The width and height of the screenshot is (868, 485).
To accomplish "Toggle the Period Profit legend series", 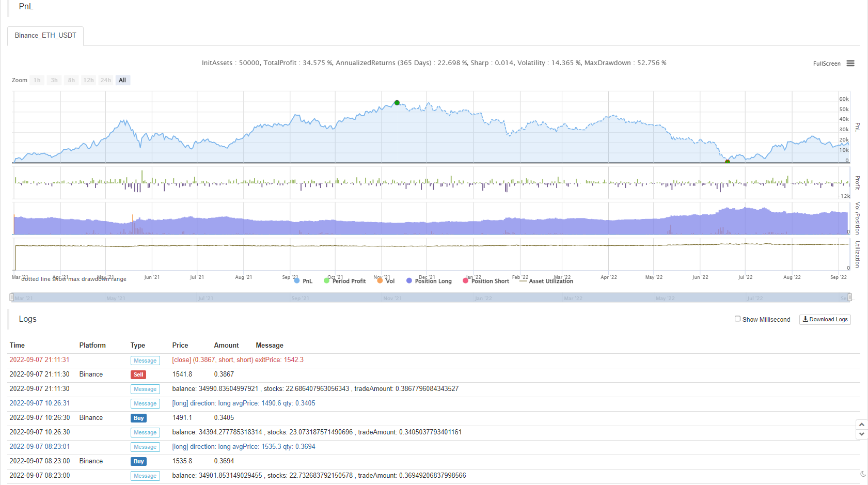I will pos(345,281).
